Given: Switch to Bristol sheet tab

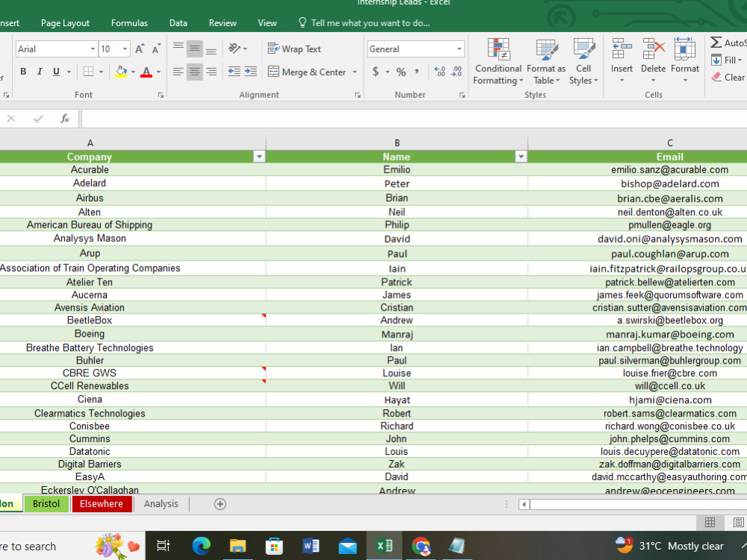Looking at the screenshot, I should [46, 504].
